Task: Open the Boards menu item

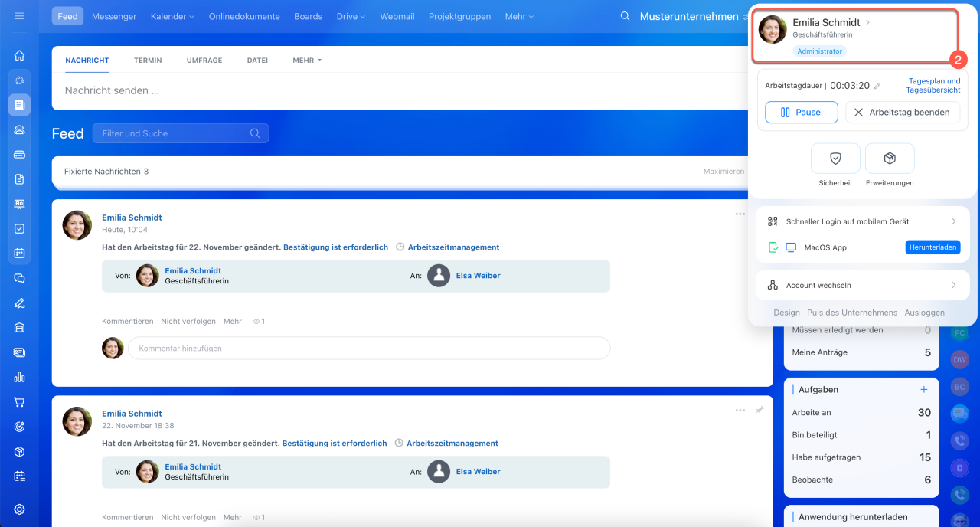Action: pos(308,16)
